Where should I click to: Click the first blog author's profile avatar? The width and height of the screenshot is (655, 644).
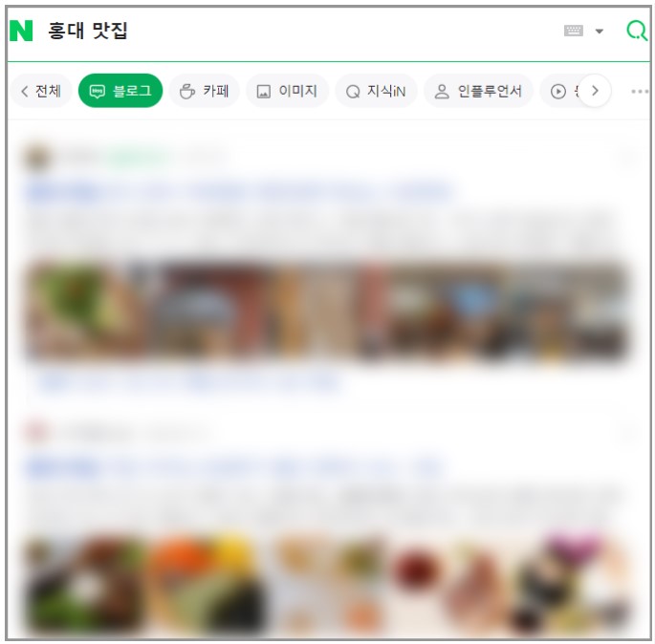37,159
